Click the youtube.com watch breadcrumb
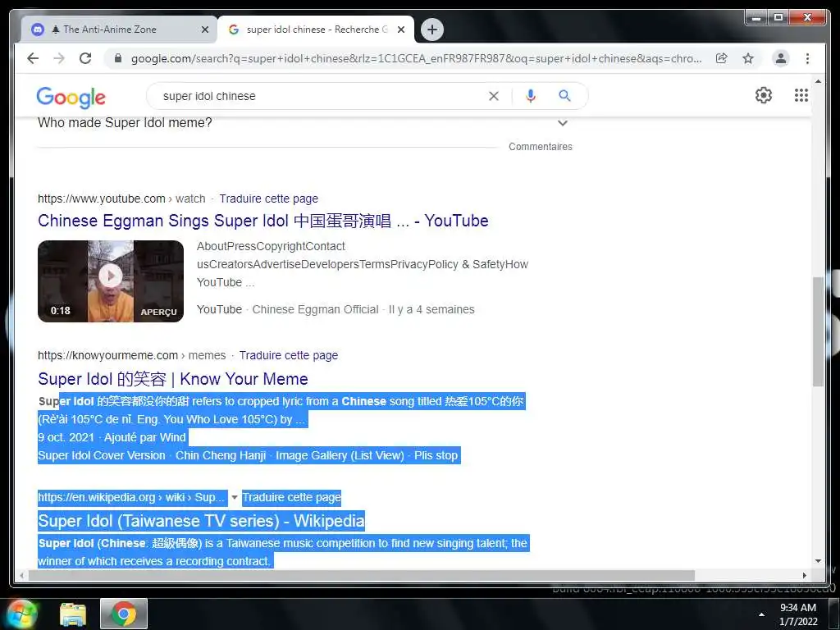The image size is (840, 630). pos(121,199)
